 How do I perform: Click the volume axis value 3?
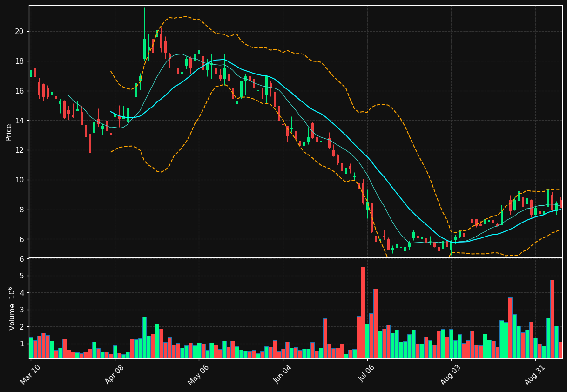point(22,310)
